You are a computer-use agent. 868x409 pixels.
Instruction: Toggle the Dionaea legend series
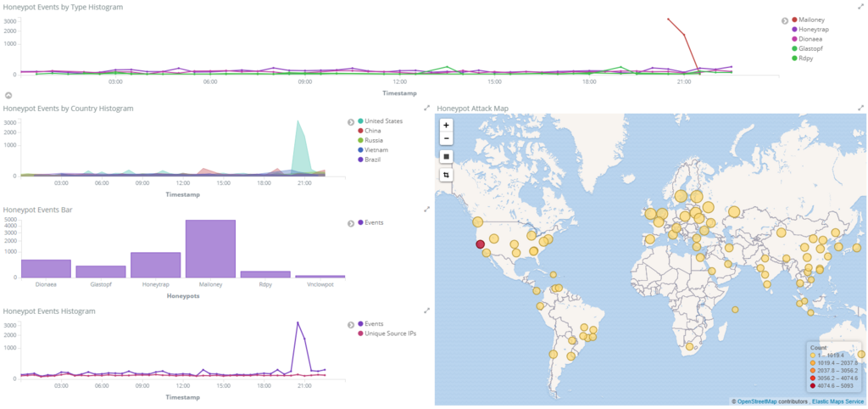pos(808,39)
